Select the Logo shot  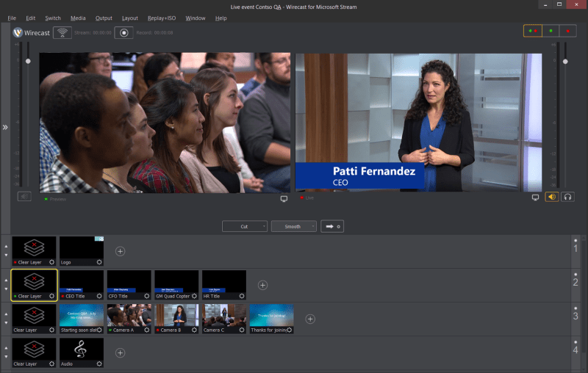82,251
